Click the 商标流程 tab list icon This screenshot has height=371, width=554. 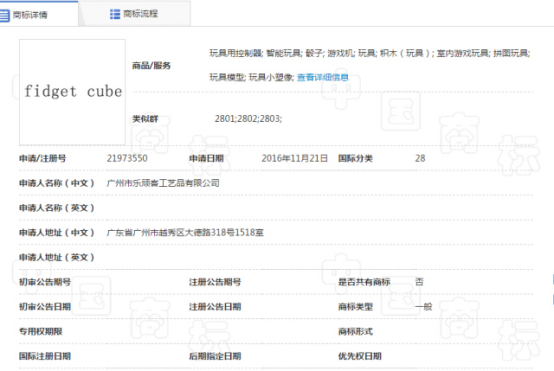[x=115, y=14]
